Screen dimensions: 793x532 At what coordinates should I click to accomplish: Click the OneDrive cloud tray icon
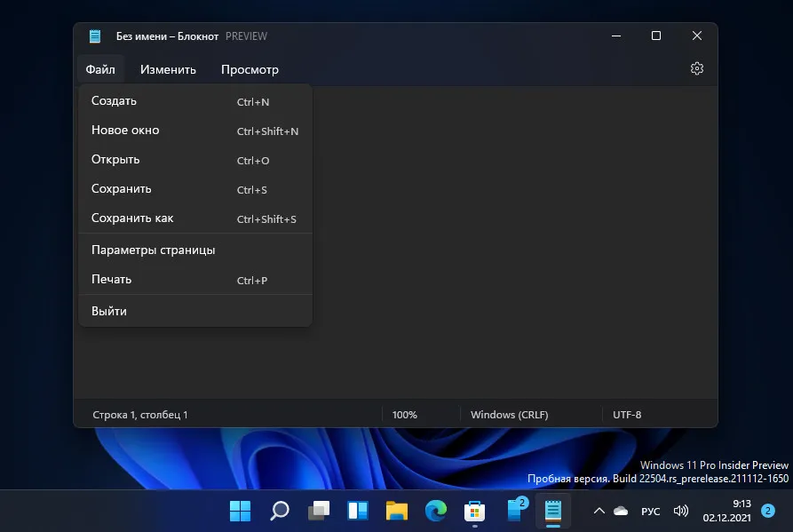(x=621, y=511)
